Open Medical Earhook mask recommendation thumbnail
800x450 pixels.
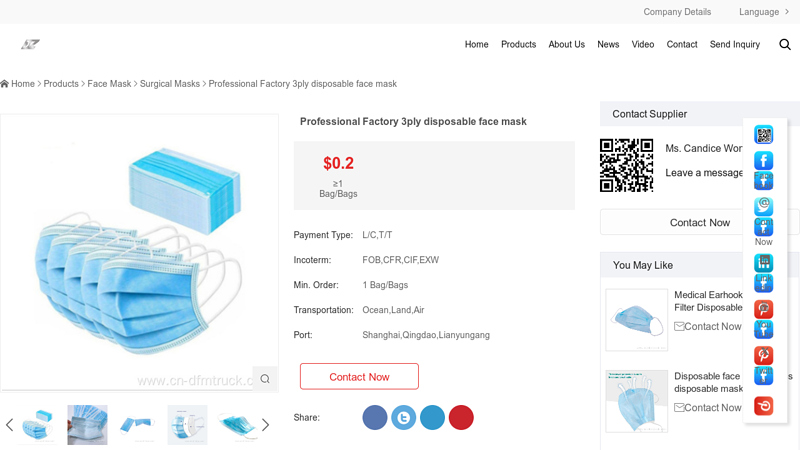coord(636,320)
